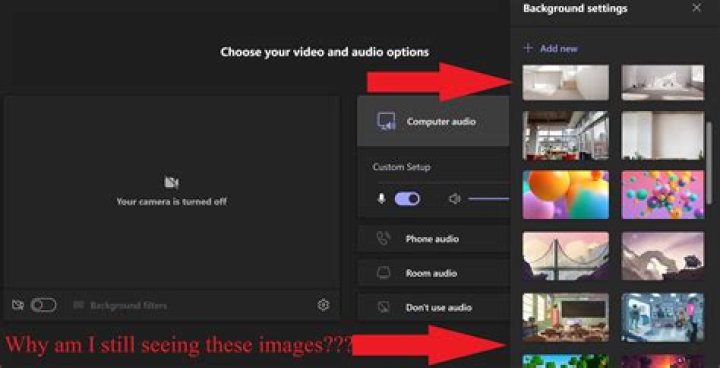
Task: Open Background filters
Action: tap(120, 306)
